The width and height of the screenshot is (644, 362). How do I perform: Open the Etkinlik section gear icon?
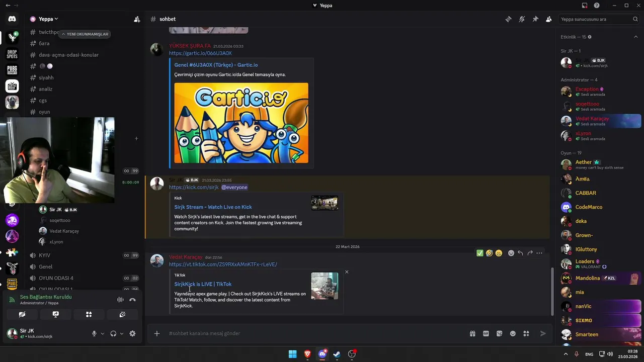[x=590, y=37]
